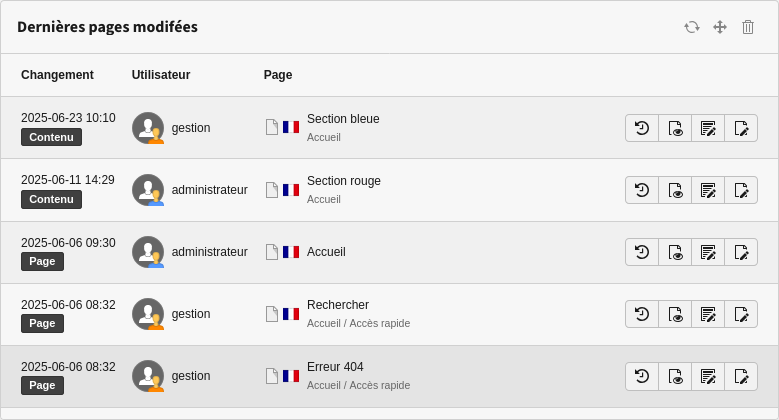Click the Rechercher page title
This screenshot has height=420, width=779.
coord(338,305)
